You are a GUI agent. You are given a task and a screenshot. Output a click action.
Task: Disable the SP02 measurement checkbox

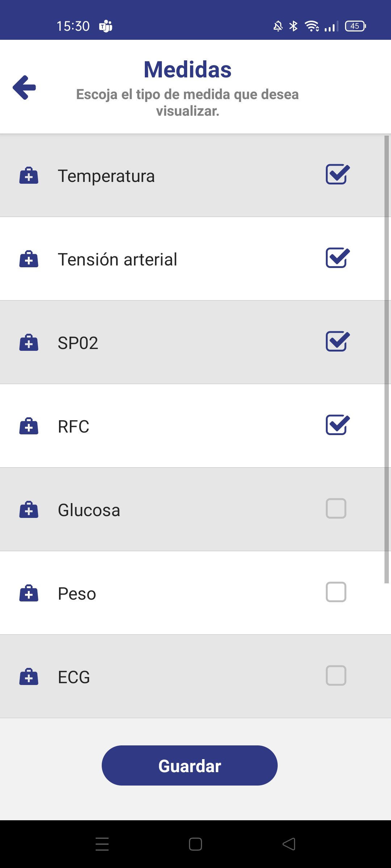click(x=337, y=342)
